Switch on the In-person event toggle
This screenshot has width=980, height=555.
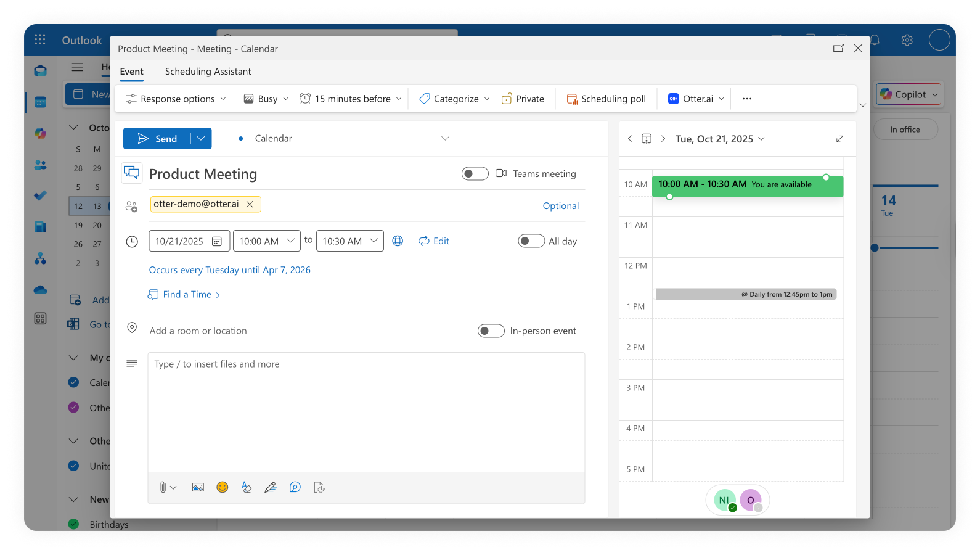click(x=491, y=331)
